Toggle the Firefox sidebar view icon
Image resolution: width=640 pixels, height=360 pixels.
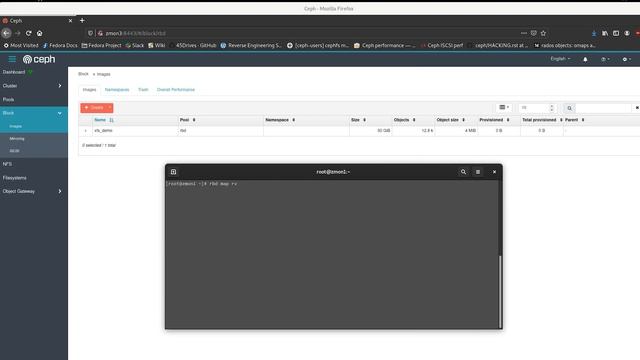click(x=616, y=33)
